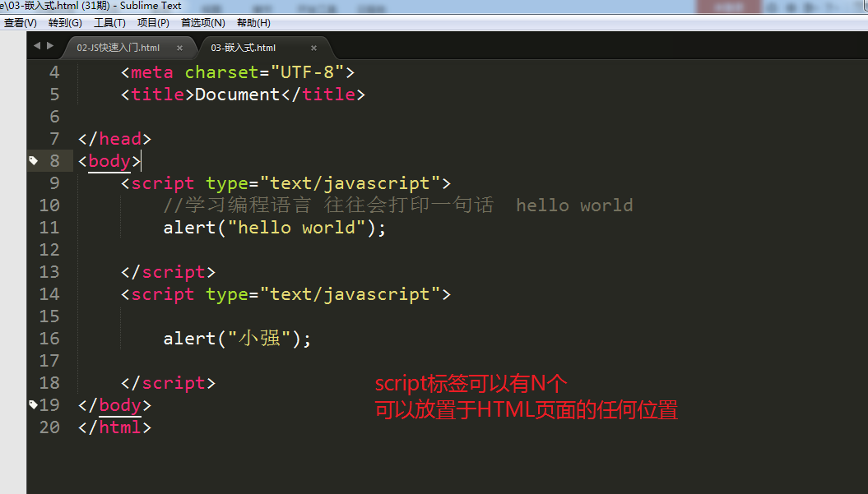Open the 帮助(H) help menu
Screen dimensions: 868x494
pyautogui.click(x=253, y=23)
